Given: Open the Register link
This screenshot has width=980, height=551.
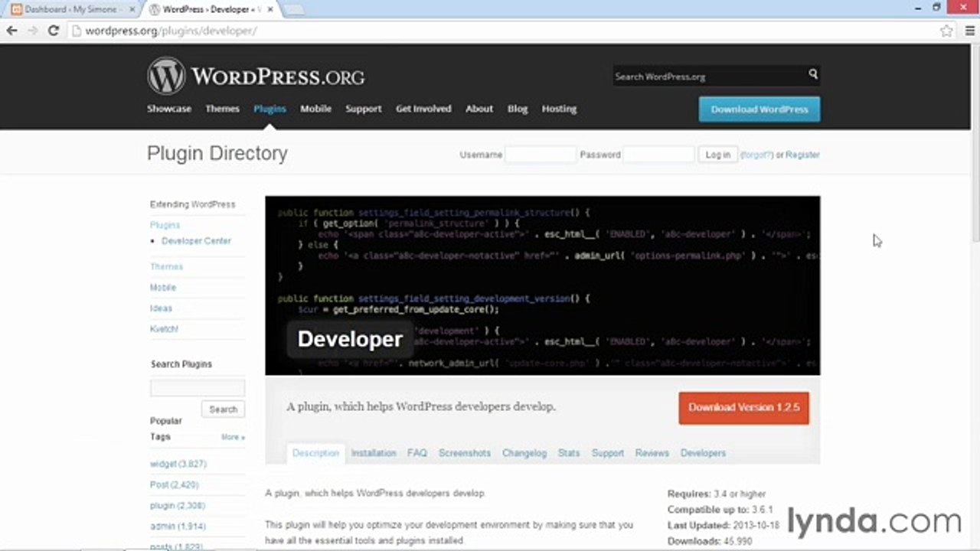Looking at the screenshot, I should (x=802, y=155).
